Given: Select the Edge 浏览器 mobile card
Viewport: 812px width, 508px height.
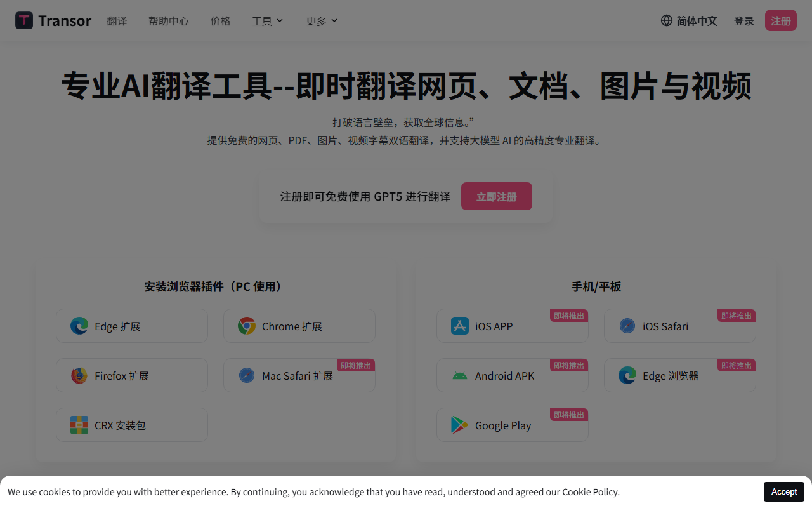Looking at the screenshot, I should 680,375.
